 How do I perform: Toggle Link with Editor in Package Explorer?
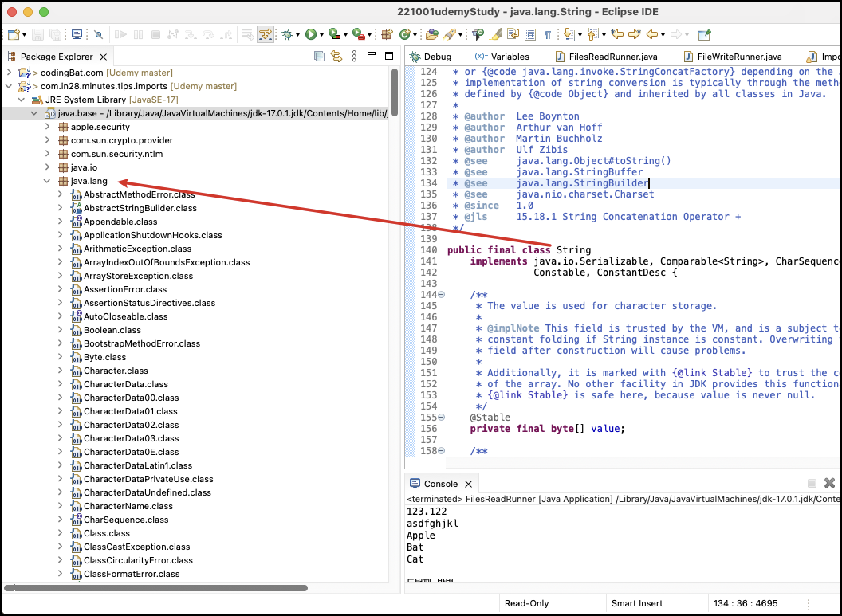point(336,56)
